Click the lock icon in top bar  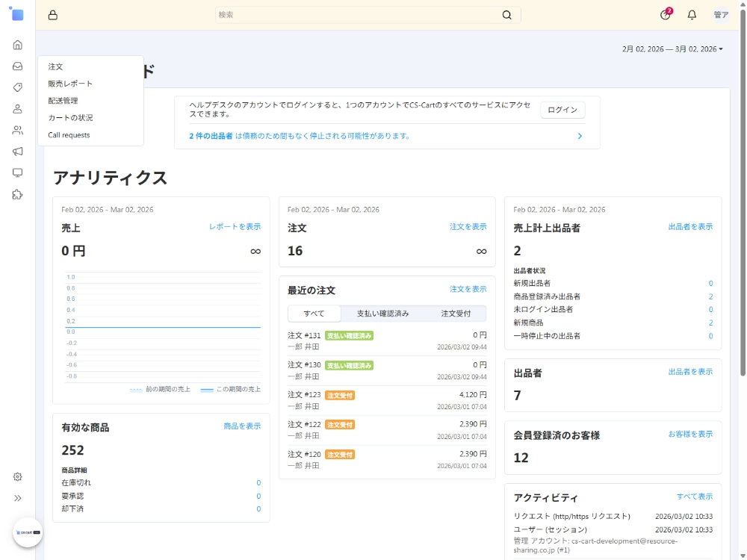pyautogui.click(x=52, y=15)
